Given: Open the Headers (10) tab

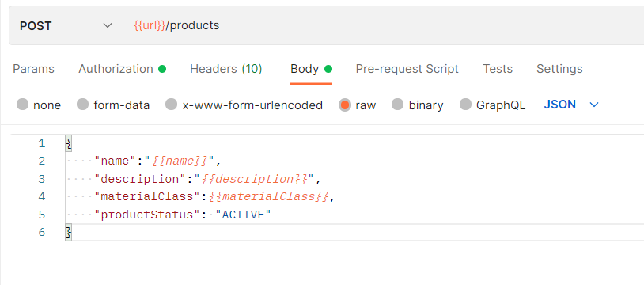Looking at the screenshot, I should 226,69.
